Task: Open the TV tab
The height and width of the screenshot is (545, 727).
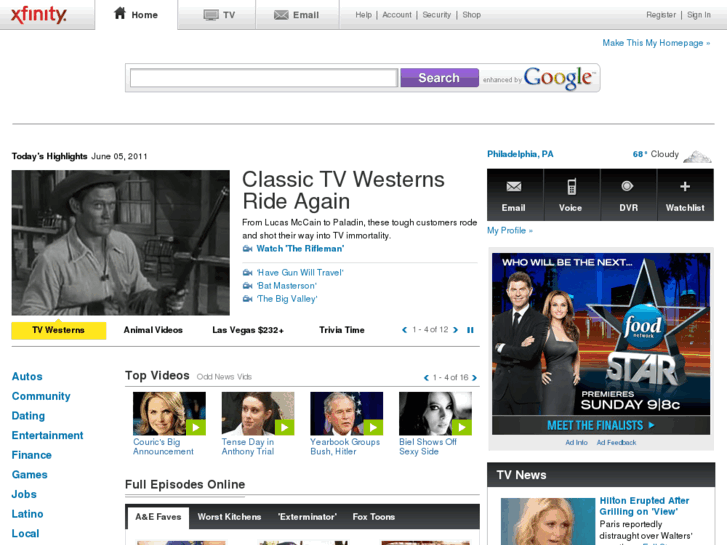Action: coord(217,15)
